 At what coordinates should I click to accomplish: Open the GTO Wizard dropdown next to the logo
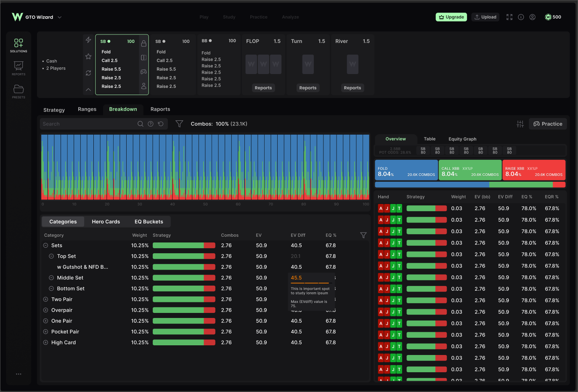click(x=59, y=17)
